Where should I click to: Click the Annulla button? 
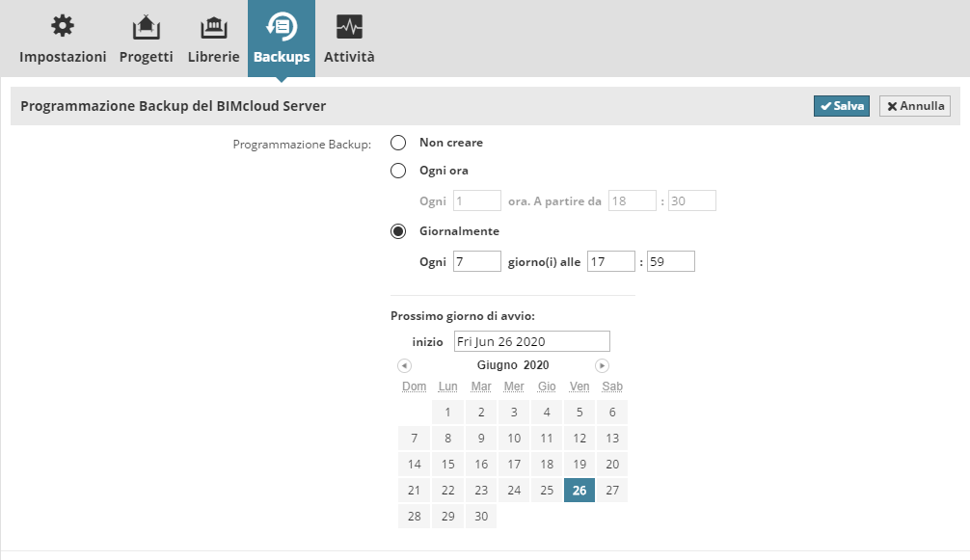pyautogui.click(x=915, y=106)
